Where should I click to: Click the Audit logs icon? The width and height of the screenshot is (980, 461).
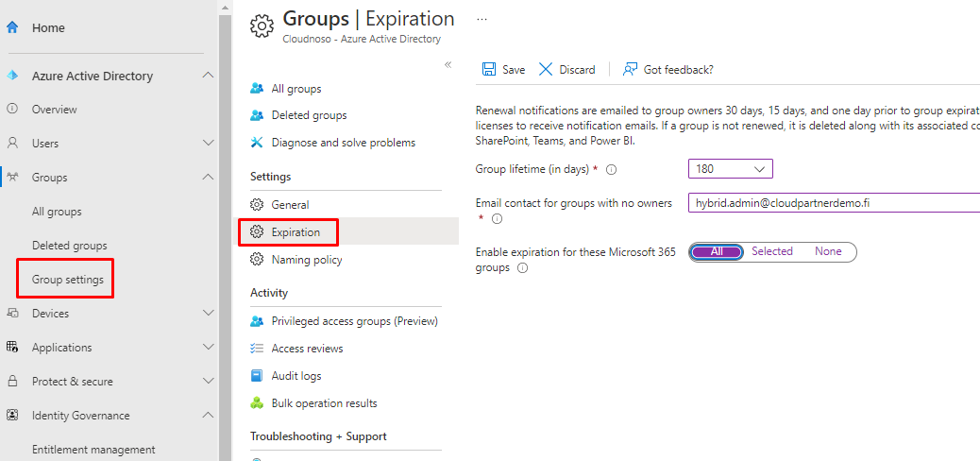coord(257,376)
